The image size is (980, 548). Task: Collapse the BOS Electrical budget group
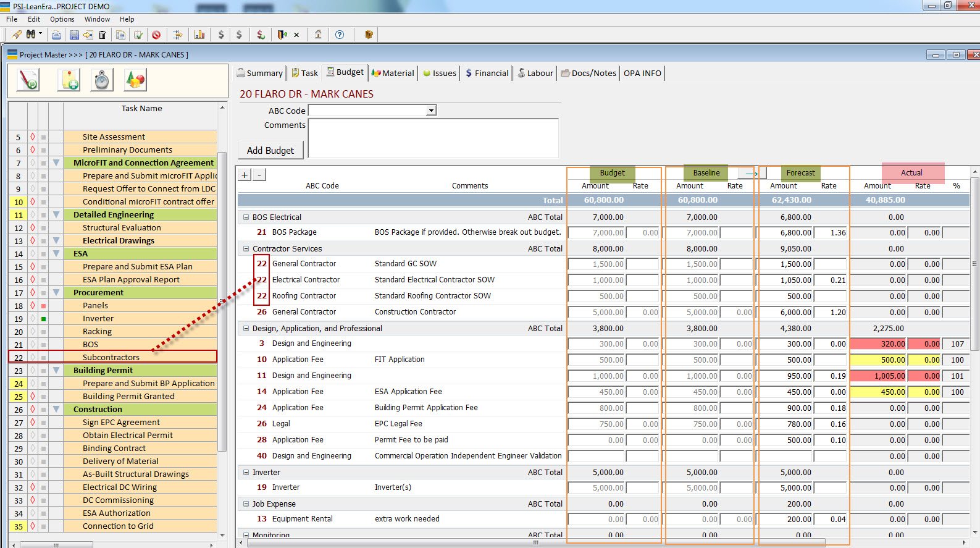coord(246,217)
